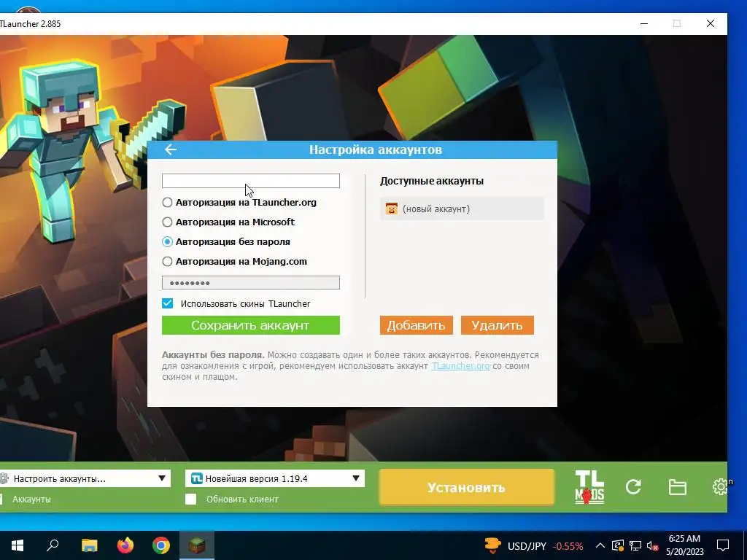Launch Chrome from taskbar
Screen dimensions: 747x560
[x=161, y=545]
